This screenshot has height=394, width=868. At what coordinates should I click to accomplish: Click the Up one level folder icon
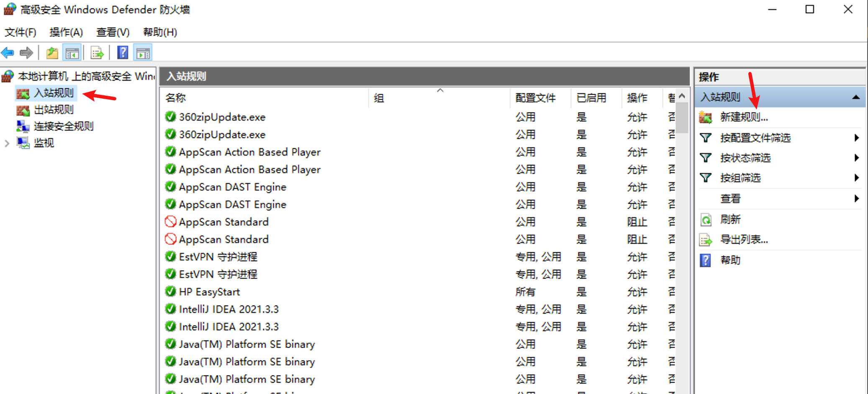[52, 53]
